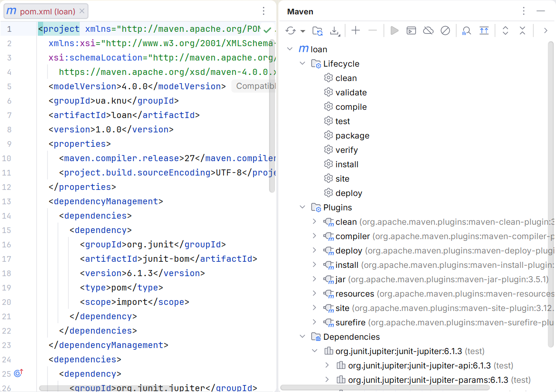Viewport: 556px width, 392px height.
Task: Click the Lifecycle folder icon
Action: pos(316,64)
